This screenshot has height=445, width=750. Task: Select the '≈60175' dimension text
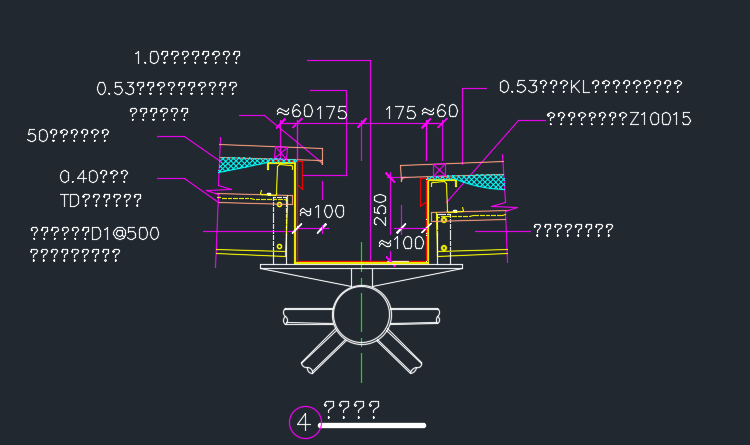tap(311, 112)
